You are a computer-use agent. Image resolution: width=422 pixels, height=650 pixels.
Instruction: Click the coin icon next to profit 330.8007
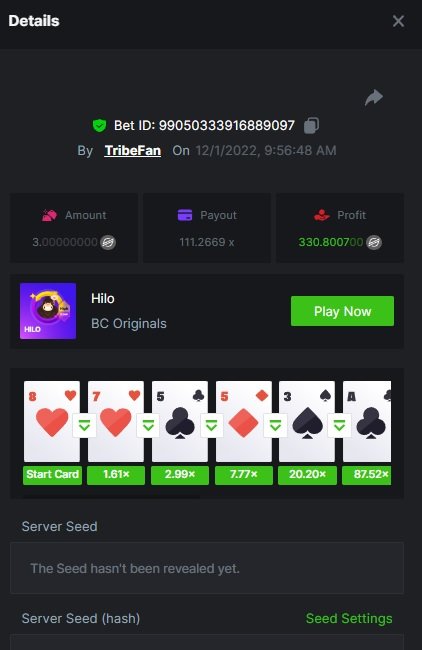coord(374,242)
